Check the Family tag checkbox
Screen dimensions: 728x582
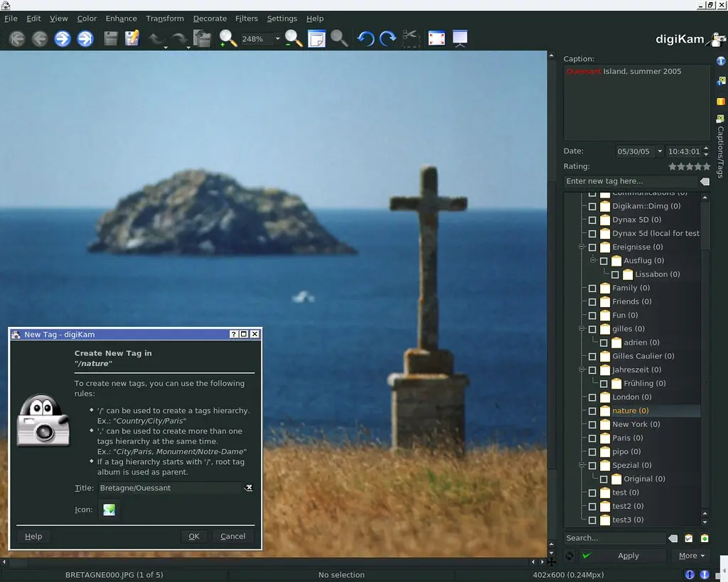pyautogui.click(x=591, y=288)
